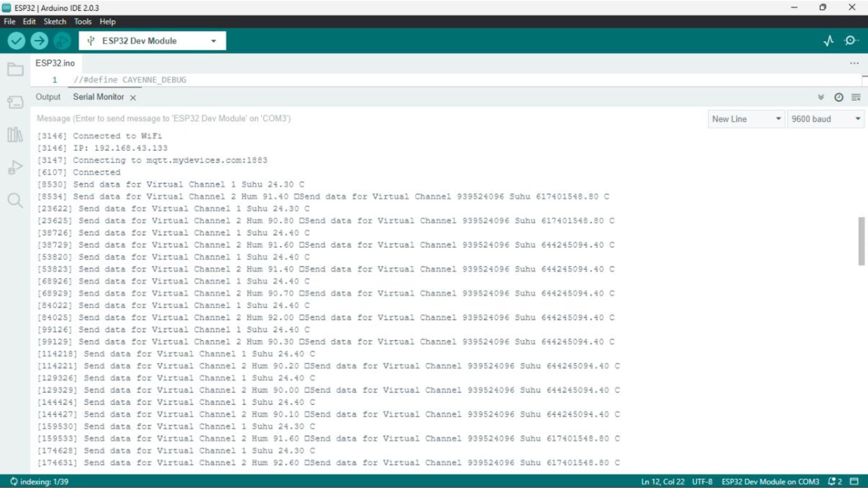Verify the sketch with the checkmark icon

(x=16, y=41)
